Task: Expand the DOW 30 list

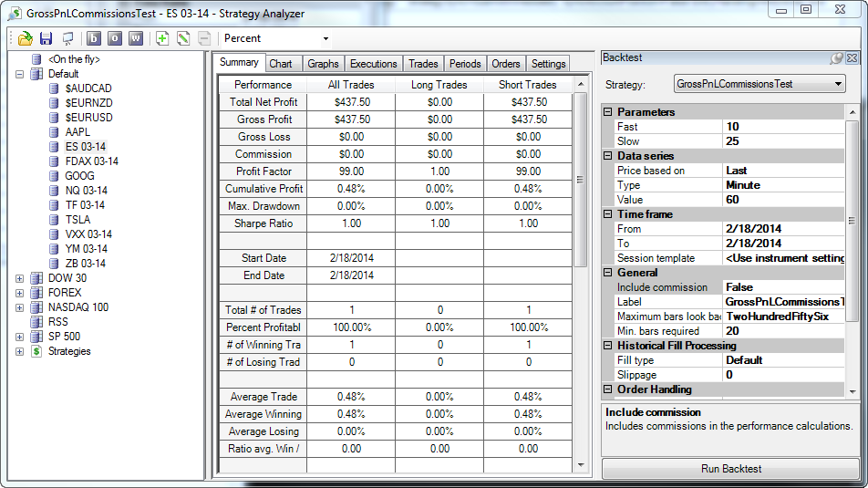Action: coord(19,278)
